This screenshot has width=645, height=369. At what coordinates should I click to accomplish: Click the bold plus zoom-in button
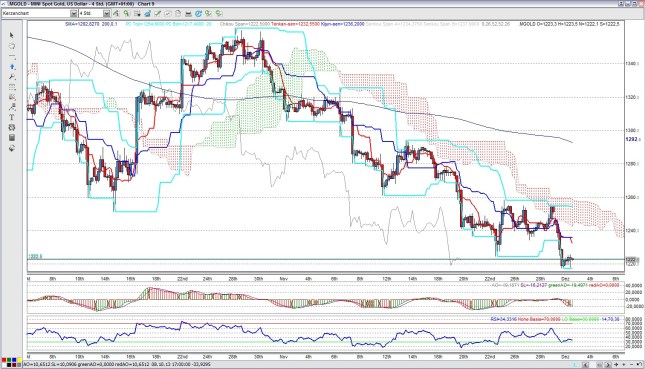coord(617,364)
